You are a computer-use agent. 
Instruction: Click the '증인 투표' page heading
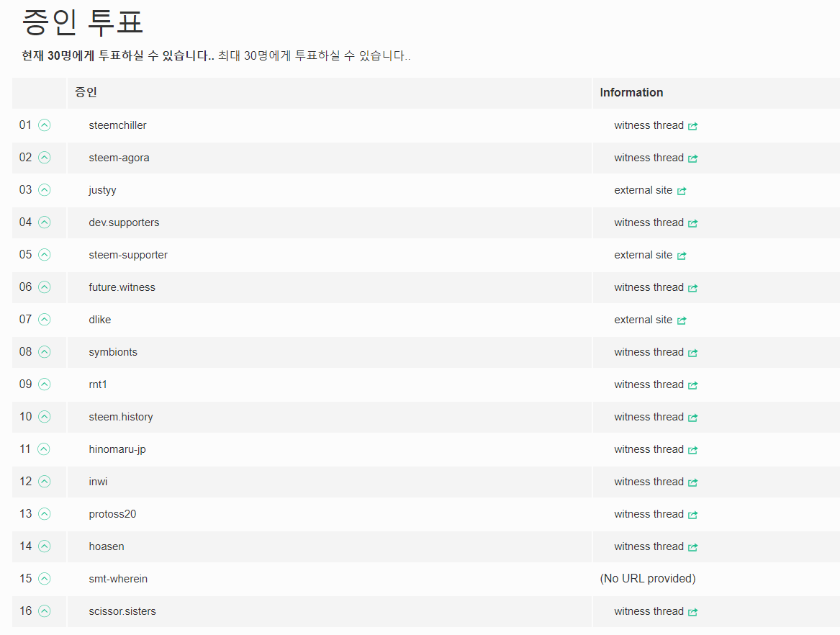pos(83,22)
